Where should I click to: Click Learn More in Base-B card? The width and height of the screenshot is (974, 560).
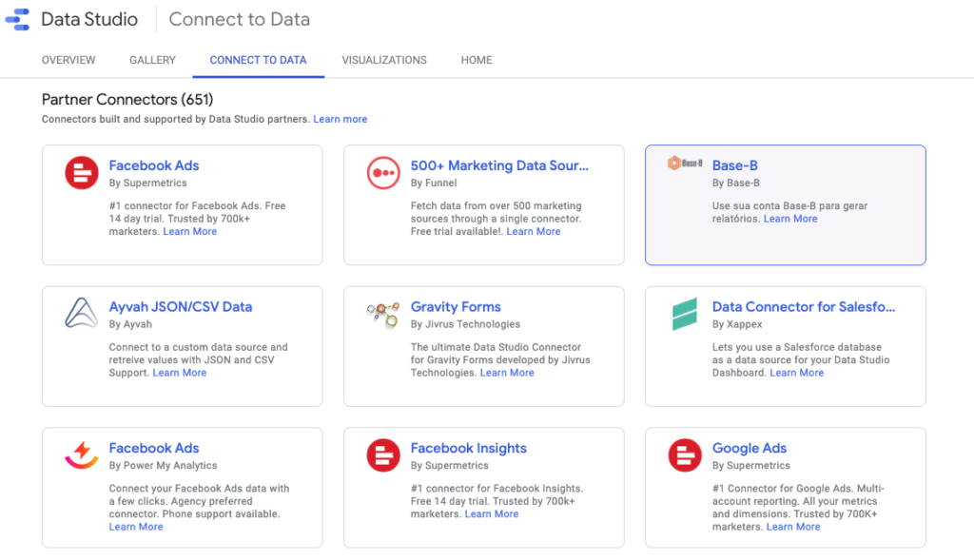tap(790, 219)
